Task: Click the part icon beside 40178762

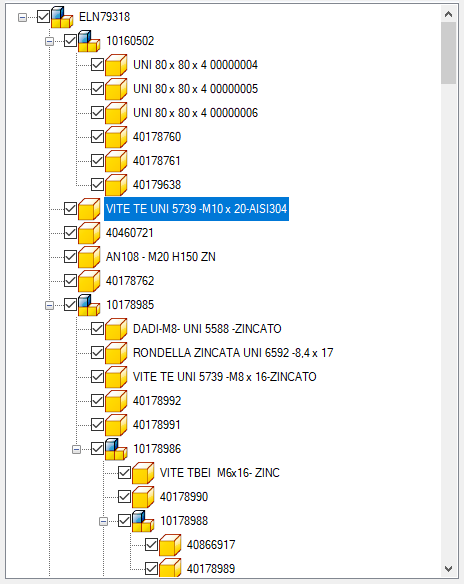Action: click(89, 281)
